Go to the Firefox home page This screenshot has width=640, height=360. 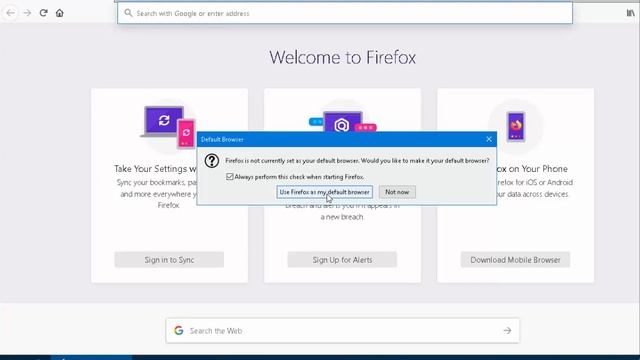point(60,13)
